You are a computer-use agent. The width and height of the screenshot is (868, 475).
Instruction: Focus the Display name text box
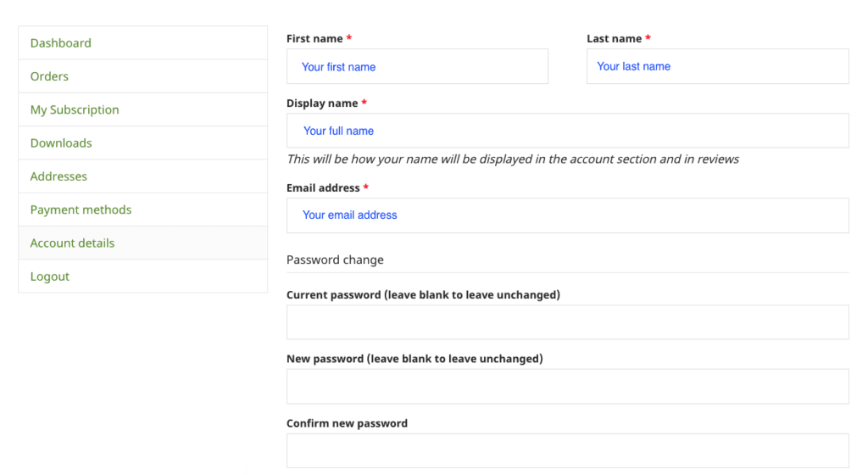(x=567, y=131)
